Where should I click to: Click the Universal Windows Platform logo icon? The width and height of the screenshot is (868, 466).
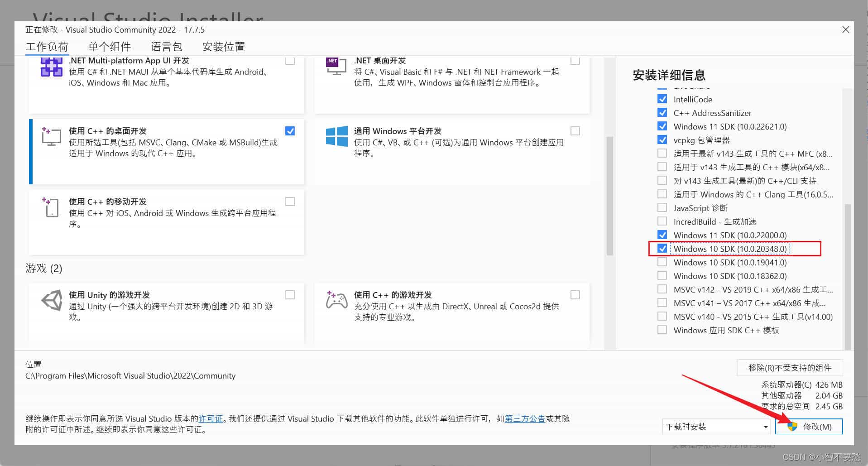click(336, 136)
